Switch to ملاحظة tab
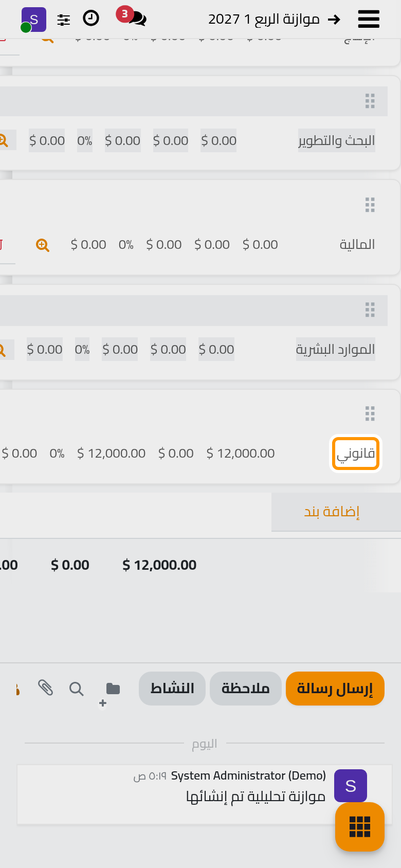Viewport: 401px width, 868px height. [x=246, y=689]
